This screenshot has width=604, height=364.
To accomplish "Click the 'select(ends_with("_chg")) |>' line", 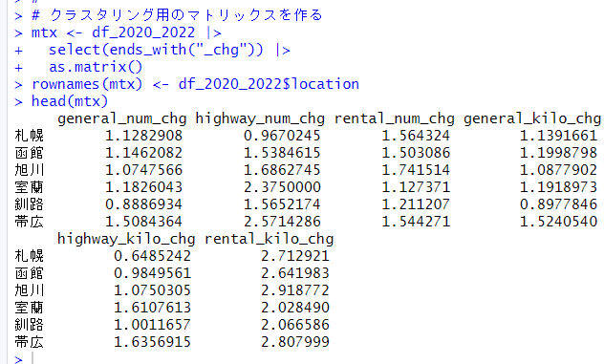I will 169,50.
